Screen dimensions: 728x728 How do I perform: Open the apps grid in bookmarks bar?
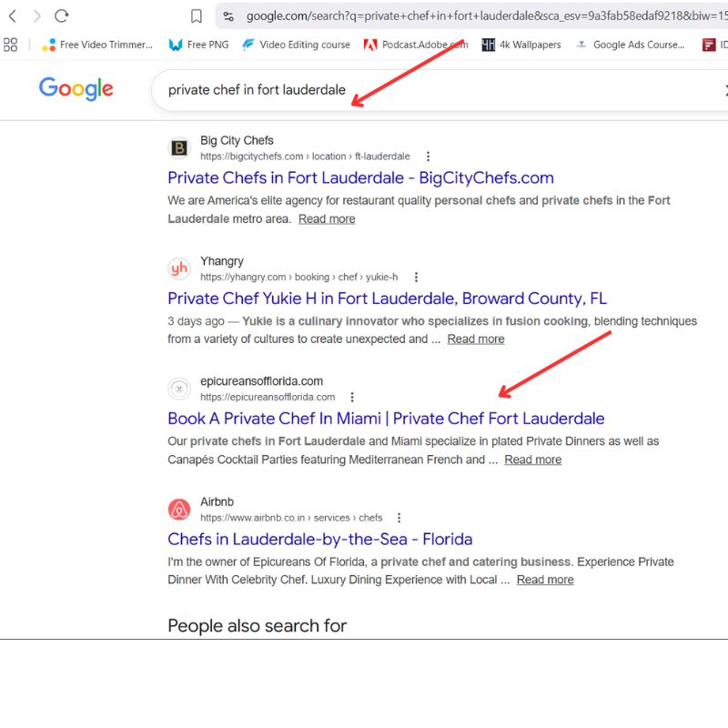tap(11, 45)
